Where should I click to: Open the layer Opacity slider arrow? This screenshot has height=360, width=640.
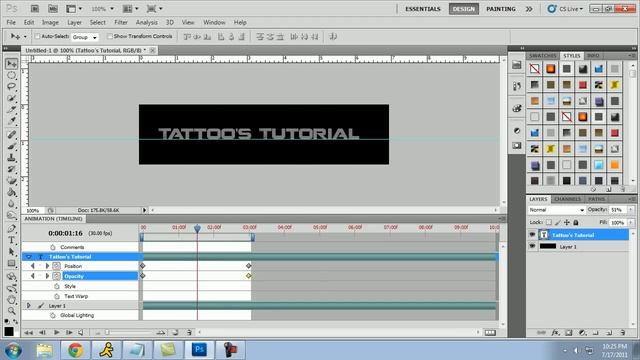click(x=631, y=210)
